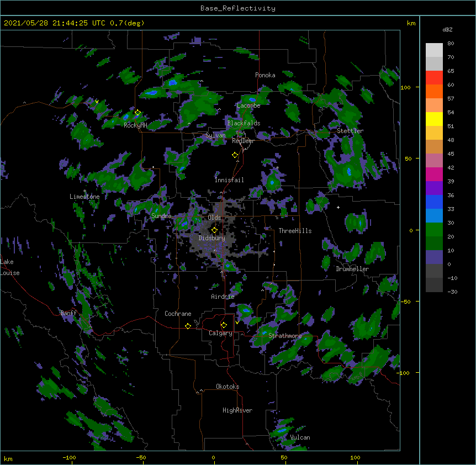Click the Olds town label
Viewport: 476px width, 465px height.
[x=214, y=218]
